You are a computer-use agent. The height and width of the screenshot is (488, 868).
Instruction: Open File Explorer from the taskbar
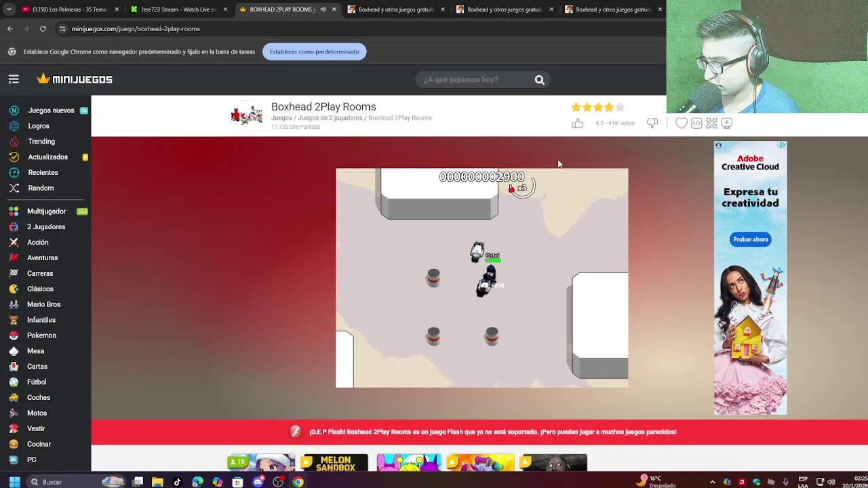pos(157,482)
